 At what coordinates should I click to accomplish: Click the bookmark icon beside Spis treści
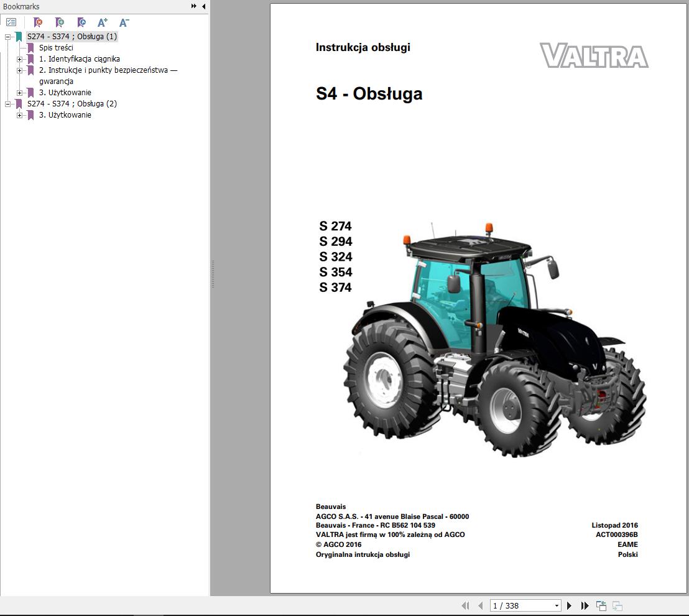tap(30, 47)
